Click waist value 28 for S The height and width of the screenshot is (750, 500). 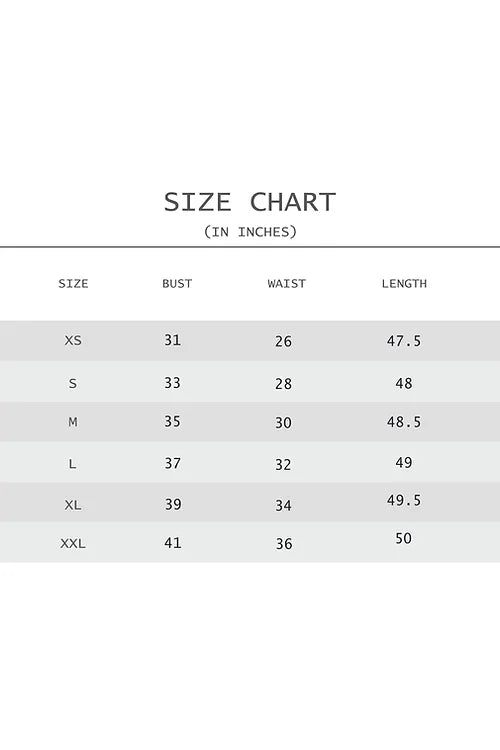pyautogui.click(x=283, y=384)
